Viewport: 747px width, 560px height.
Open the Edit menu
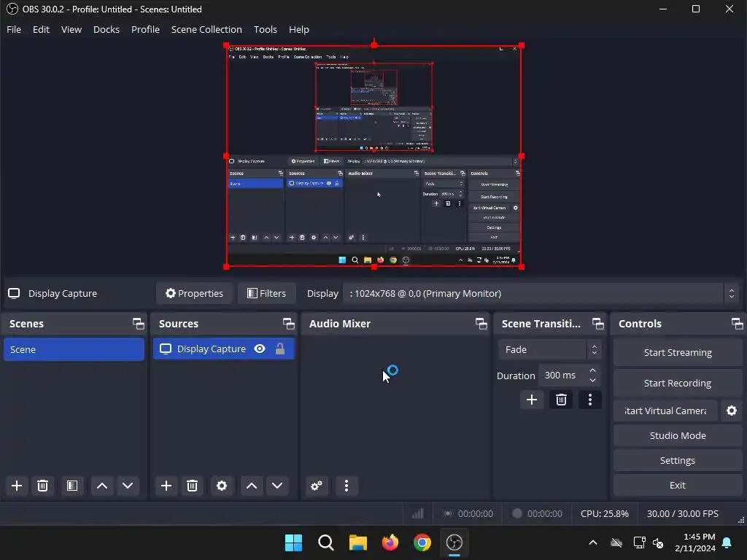[x=41, y=29]
